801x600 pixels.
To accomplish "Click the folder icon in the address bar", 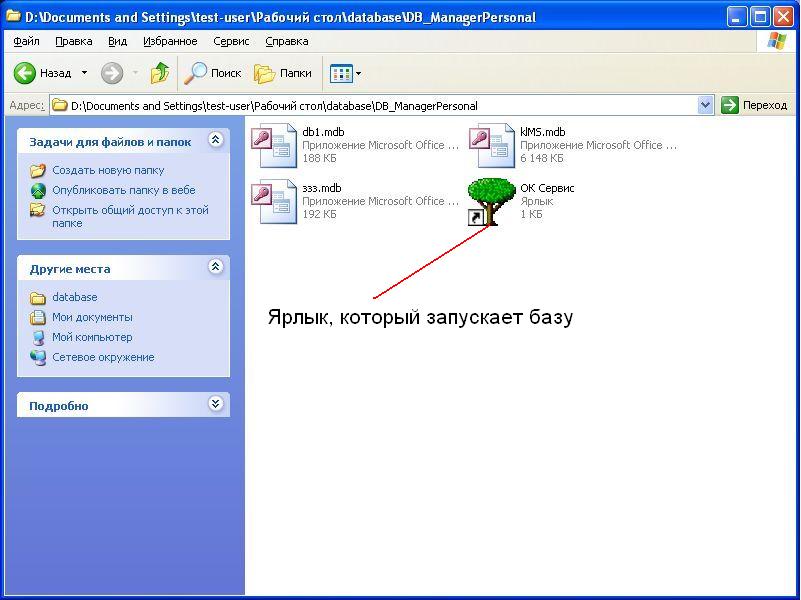I will point(60,106).
